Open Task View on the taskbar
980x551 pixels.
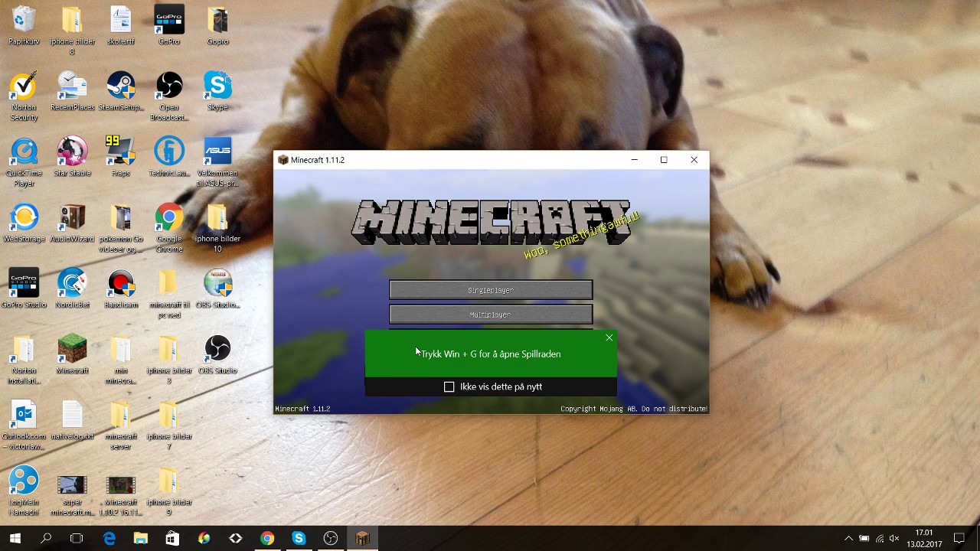click(x=77, y=539)
